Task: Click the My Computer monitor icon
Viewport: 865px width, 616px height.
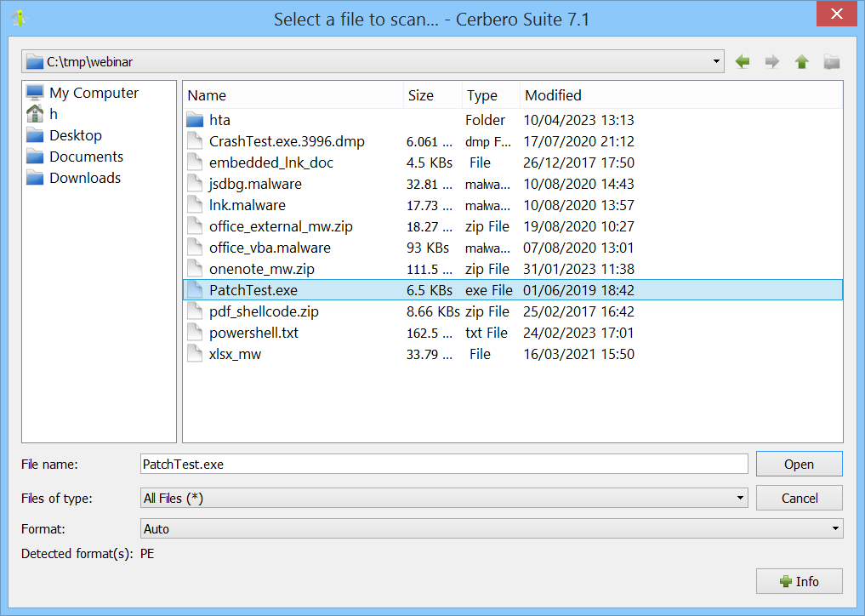Action: tap(35, 92)
